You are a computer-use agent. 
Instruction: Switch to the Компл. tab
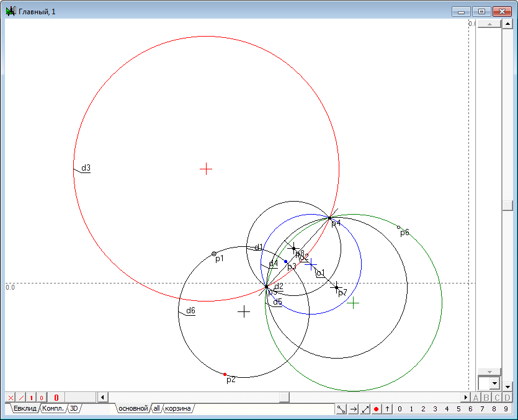click(53, 408)
